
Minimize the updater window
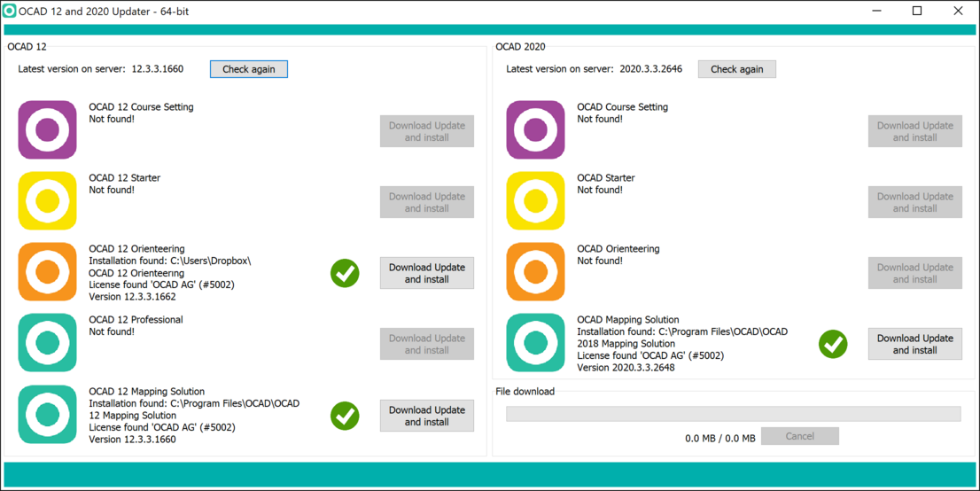pyautogui.click(x=875, y=11)
